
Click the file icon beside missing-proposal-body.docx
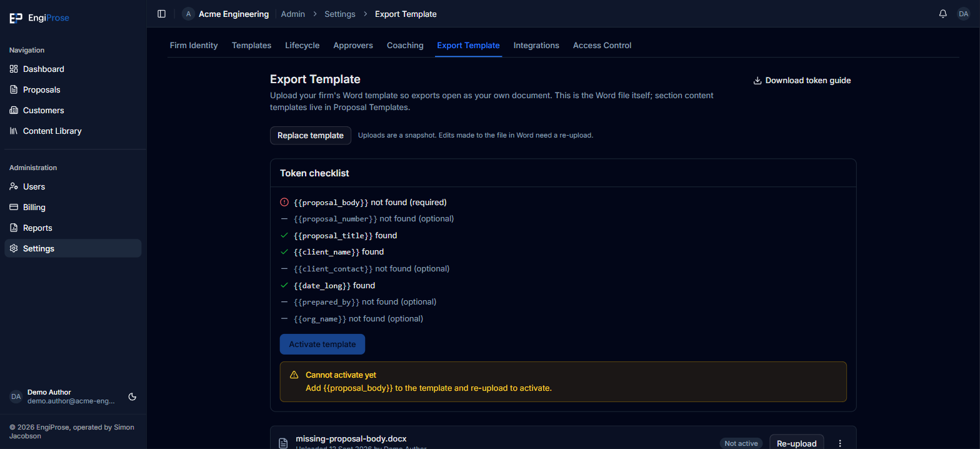coord(283,443)
